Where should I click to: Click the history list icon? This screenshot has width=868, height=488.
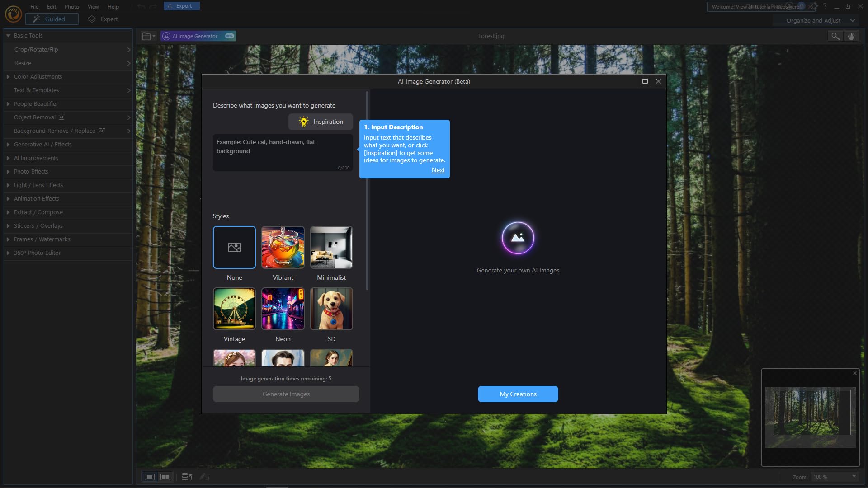(x=187, y=477)
